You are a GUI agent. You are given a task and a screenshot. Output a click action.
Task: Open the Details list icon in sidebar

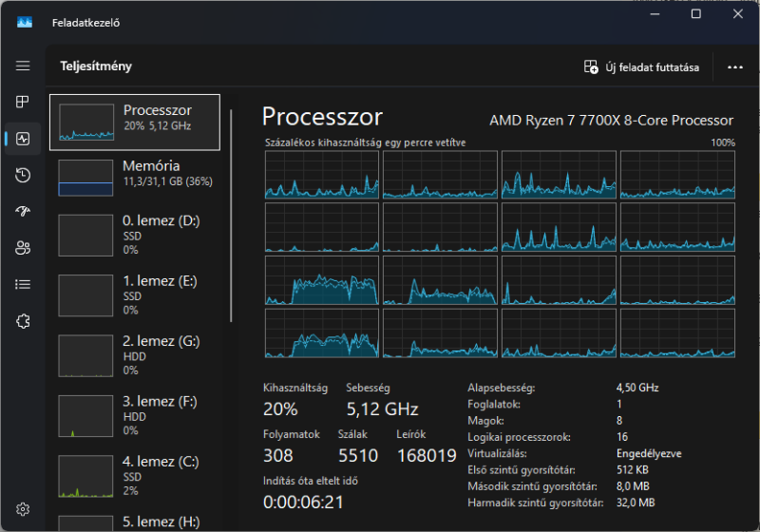click(23, 284)
